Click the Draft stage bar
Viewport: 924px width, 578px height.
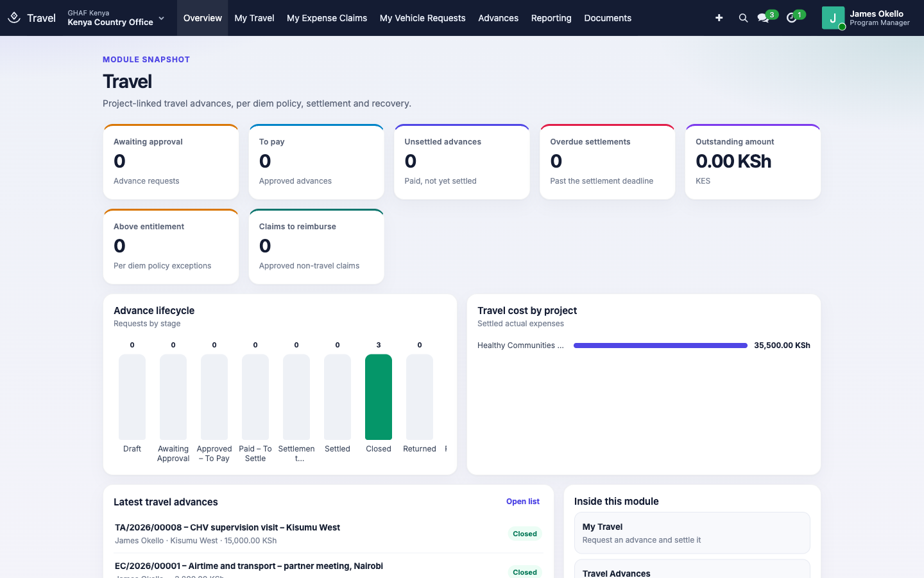pos(132,397)
